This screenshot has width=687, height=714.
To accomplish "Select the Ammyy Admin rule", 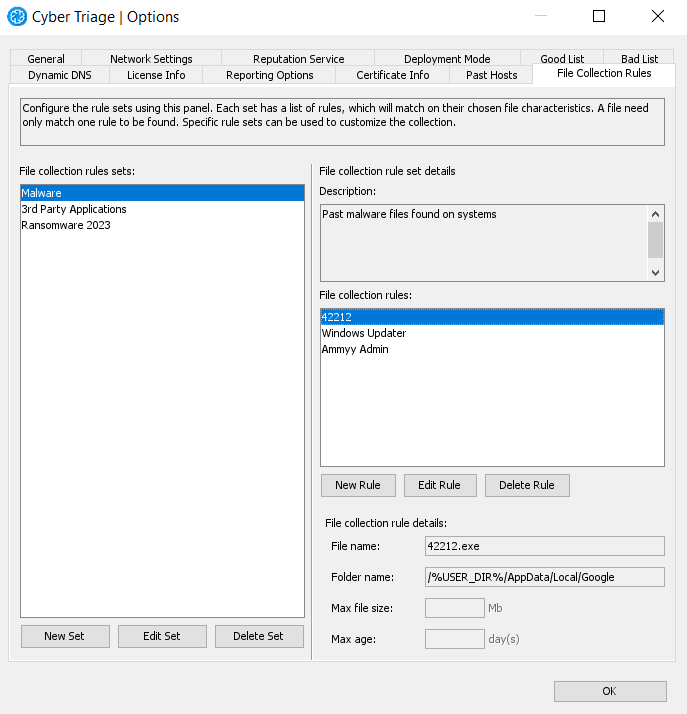I will click(x=492, y=349).
